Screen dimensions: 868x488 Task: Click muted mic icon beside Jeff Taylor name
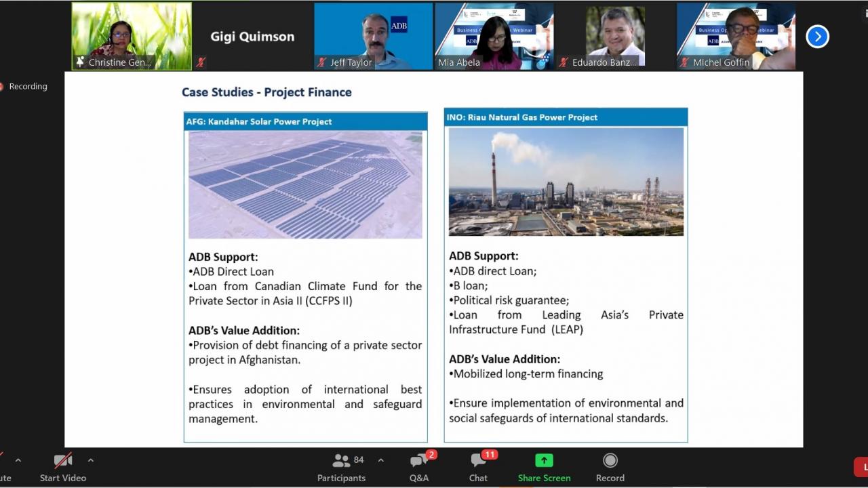point(322,62)
